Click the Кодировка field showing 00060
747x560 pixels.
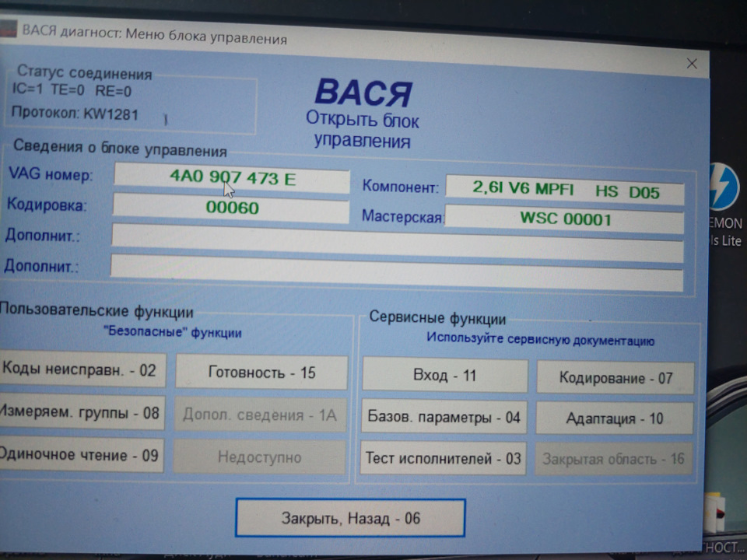(x=231, y=208)
